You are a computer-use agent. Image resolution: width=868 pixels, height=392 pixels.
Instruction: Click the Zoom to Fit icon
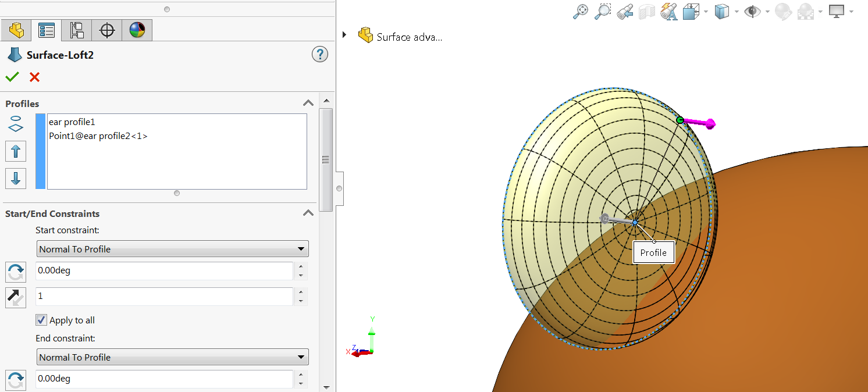(x=581, y=12)
